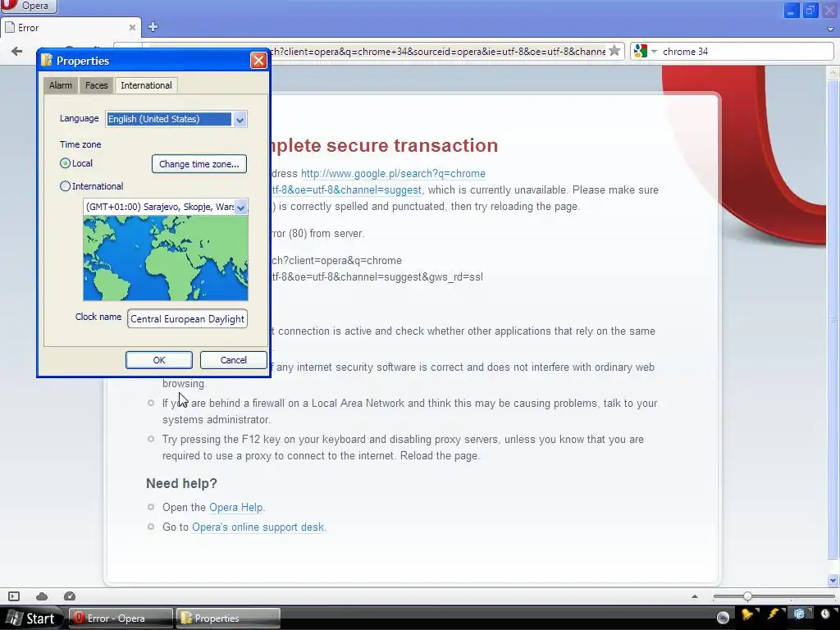Expand hidden tray icons round arrow
Viewport: 840px width, 630px height.
(724, 618)
